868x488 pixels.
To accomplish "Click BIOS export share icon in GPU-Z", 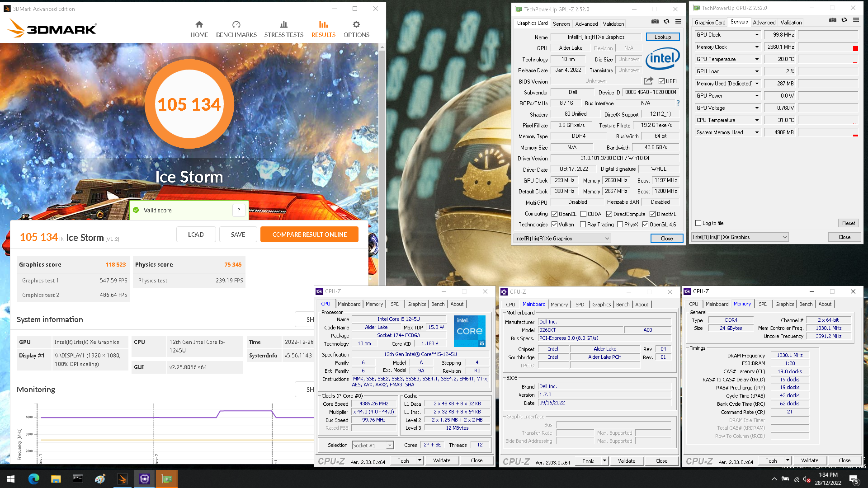I will [x=648, y=81].
